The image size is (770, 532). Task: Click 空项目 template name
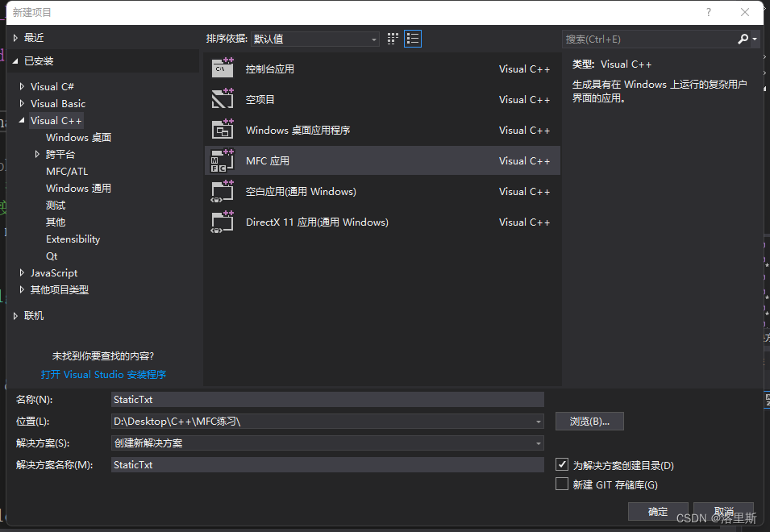pyautogui.click(x=260, y=100)
